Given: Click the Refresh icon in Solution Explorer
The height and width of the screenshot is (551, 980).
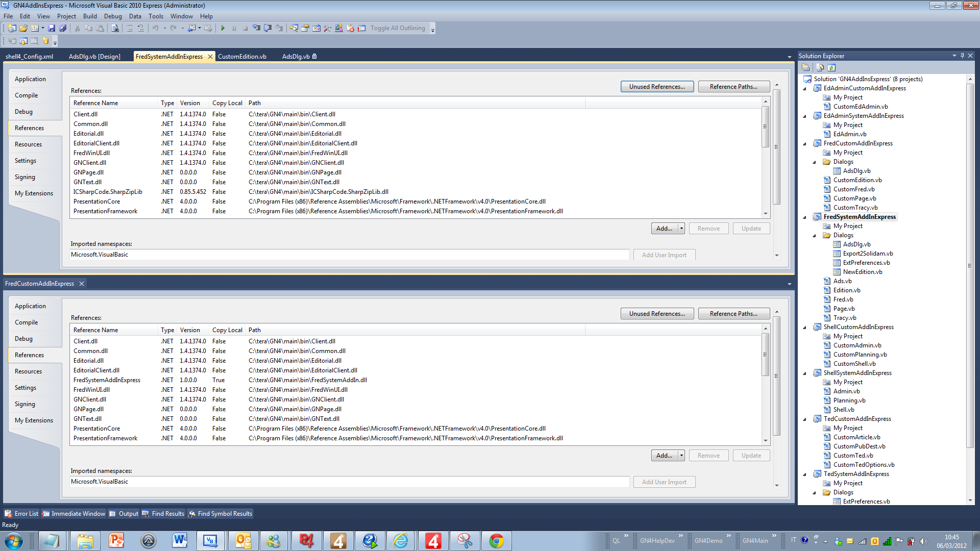Looking at the screenshot, I should [831, 67].
